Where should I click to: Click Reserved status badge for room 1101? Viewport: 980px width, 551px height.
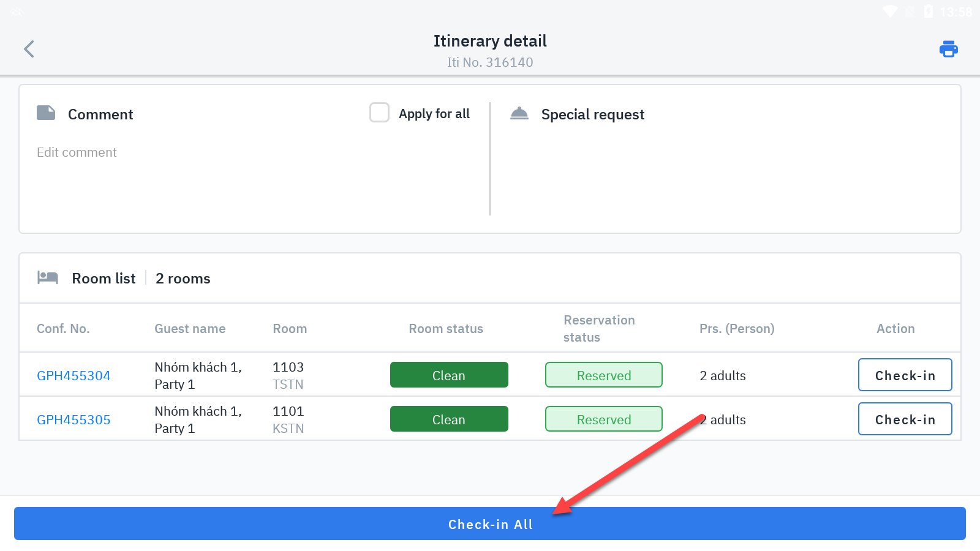(603, 419)
